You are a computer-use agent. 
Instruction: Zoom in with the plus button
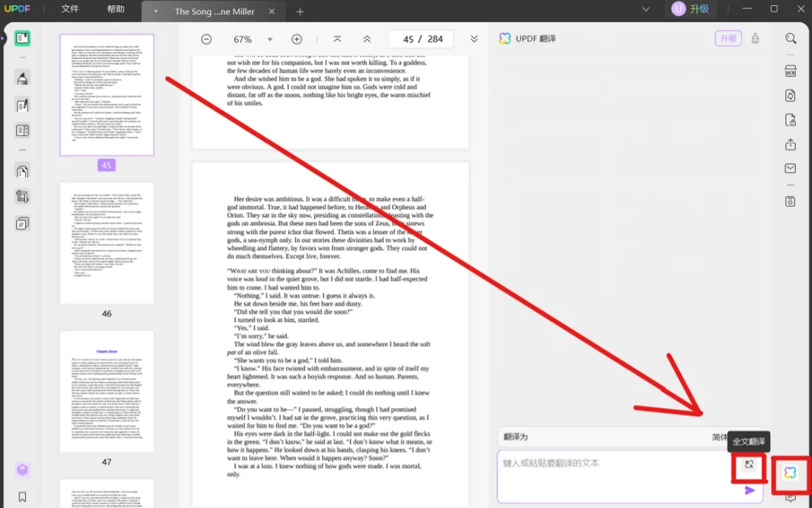(x=296, y=39)
